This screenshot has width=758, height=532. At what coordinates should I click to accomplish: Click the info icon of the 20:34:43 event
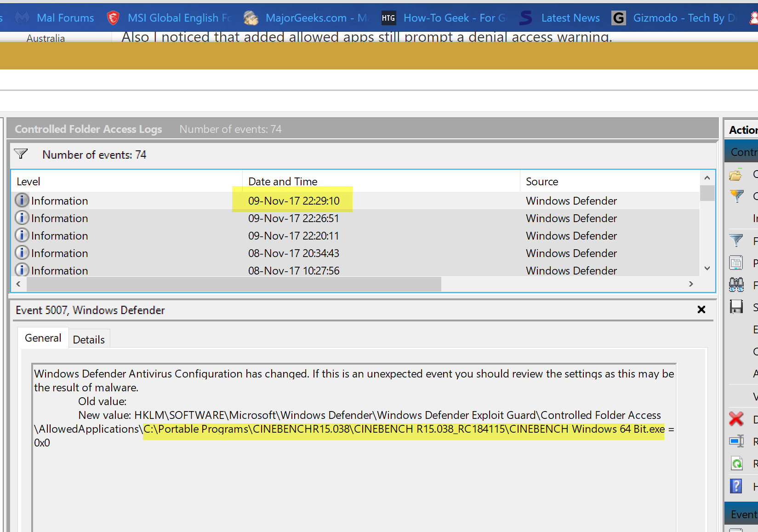click(22, 252)
